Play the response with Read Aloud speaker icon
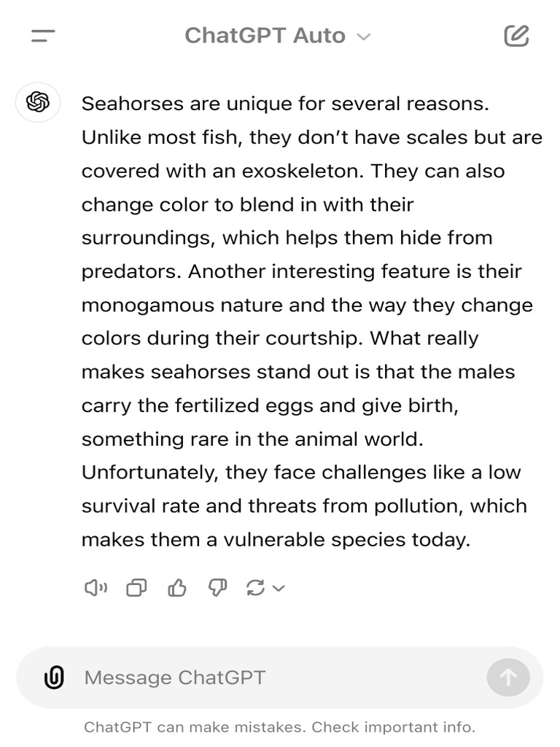Image resolution: width=560 pixels, height=747 pixels. (x=96, y=588)
